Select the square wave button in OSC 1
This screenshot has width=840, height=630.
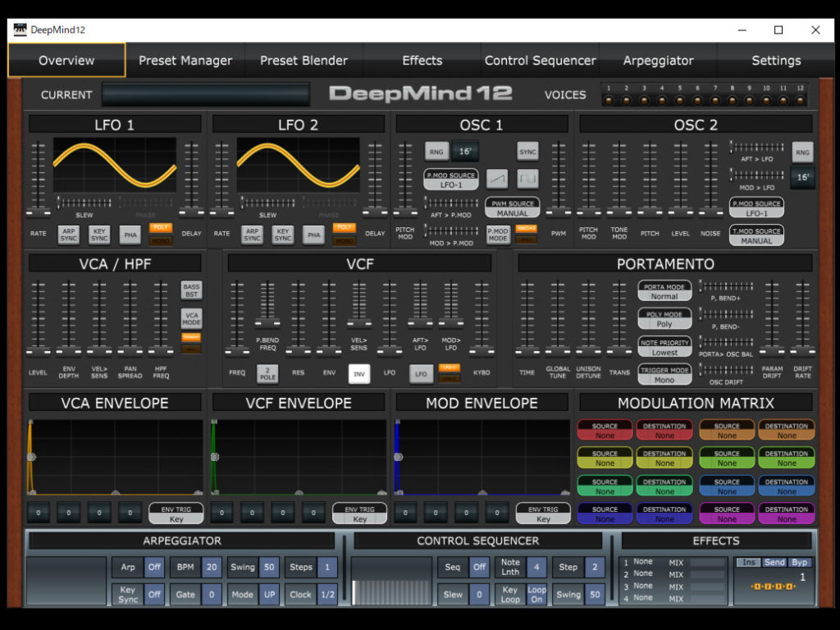click(527, 179)
